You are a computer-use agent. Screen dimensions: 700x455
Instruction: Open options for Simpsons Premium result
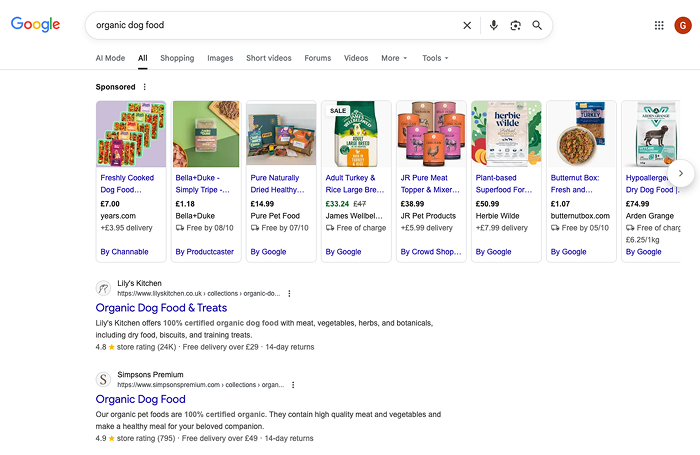pos(293,385)
